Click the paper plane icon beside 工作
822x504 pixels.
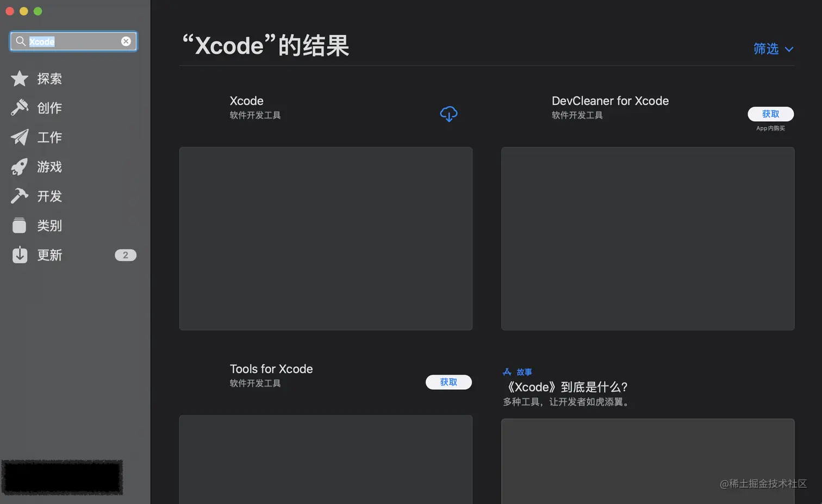(20, 137)
